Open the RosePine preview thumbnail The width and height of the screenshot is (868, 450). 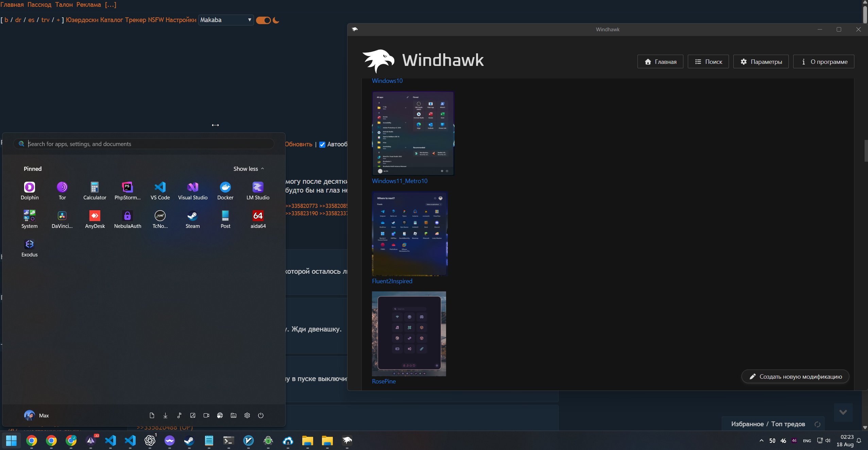(409, 334)
